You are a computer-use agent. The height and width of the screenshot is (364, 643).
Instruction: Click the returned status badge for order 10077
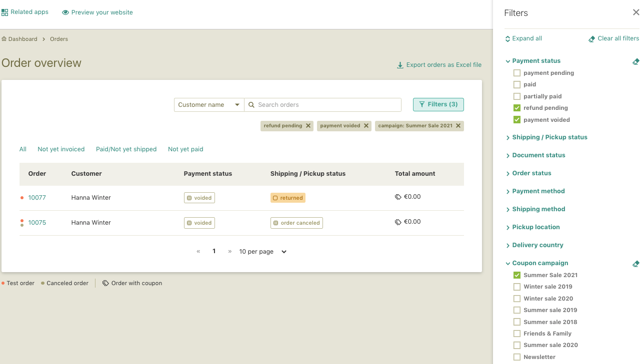coord(288,198)
